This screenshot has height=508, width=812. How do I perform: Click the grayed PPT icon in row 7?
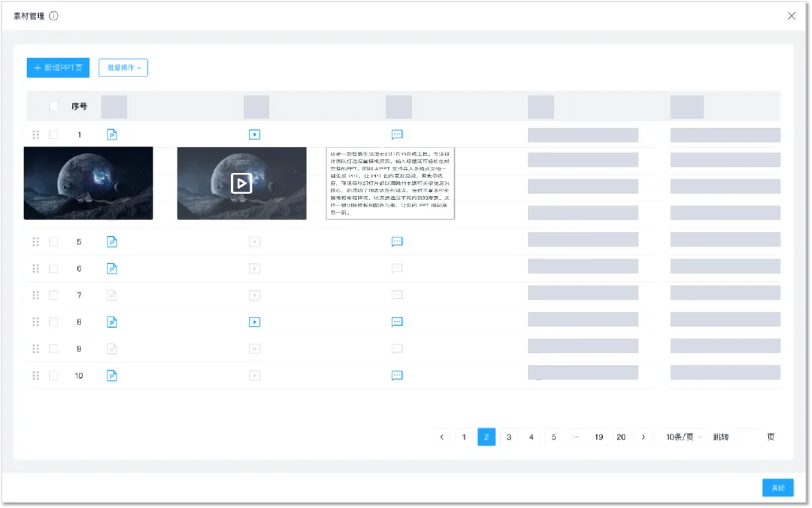112,295
